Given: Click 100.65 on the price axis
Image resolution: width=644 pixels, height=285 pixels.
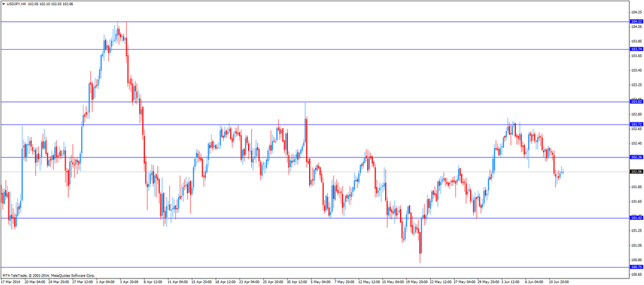Looking at the screenshot, I should click(637, 274).
